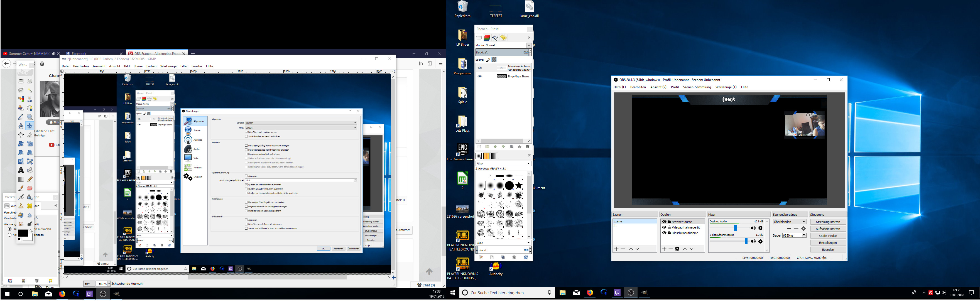Screen dimensions: 980x302
Task: Select the Zoom magnifier tool
Action: (x=30, y=117)
